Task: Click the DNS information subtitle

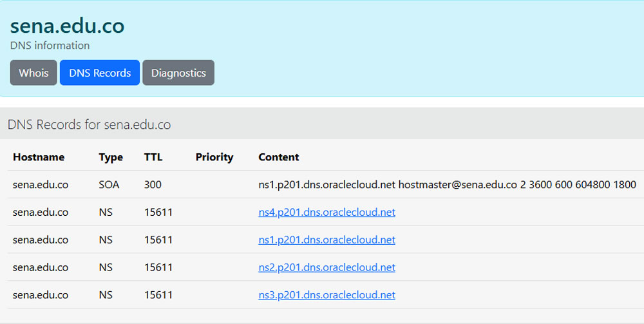Action: [x=50, y=46]
